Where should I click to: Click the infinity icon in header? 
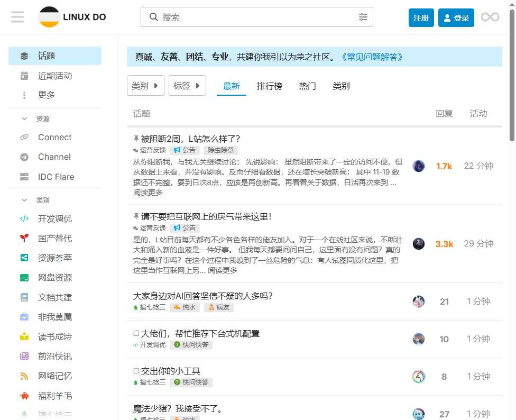point(490,17)
